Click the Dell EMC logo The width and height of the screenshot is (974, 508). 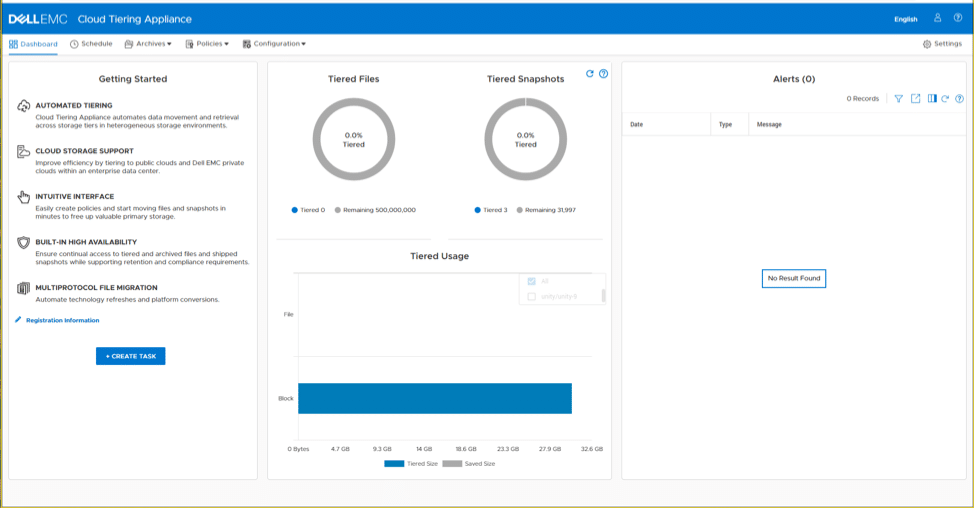coord(38,19)
